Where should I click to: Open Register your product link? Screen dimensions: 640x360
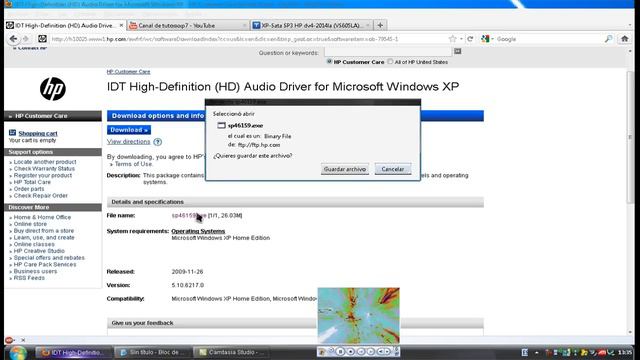[43, 176]
